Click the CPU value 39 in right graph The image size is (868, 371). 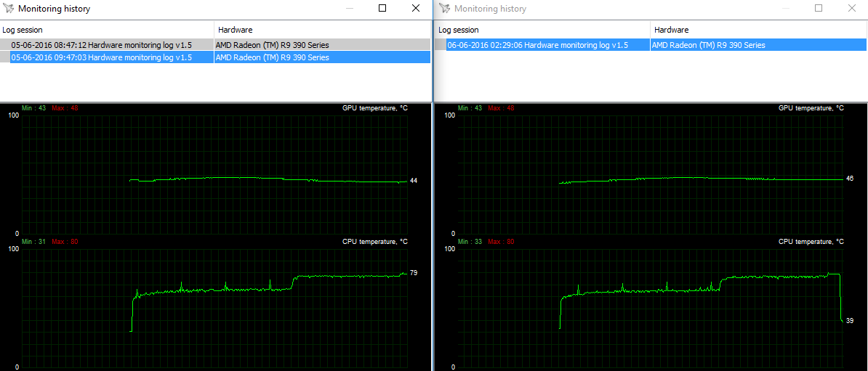pyautogui.click(x=850, y=320)
